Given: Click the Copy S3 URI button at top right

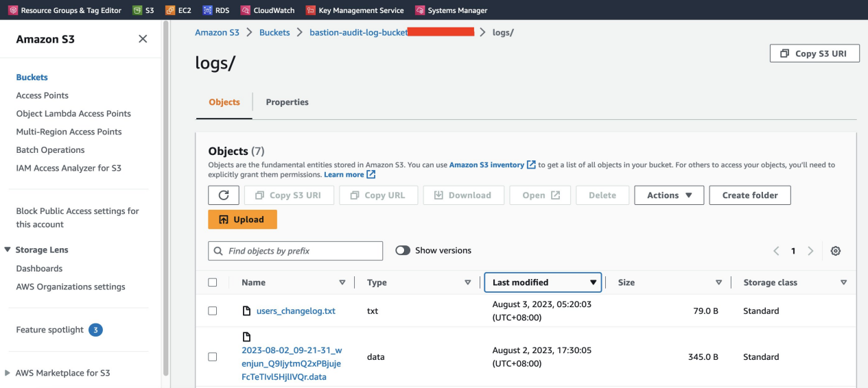Looking at the screenshot, I should [814, 53].
